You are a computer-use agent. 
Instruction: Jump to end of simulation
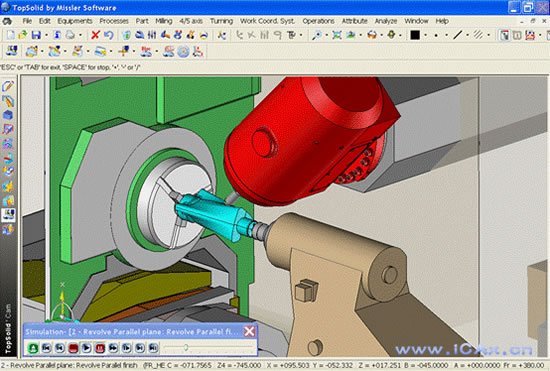click(153, 348)
